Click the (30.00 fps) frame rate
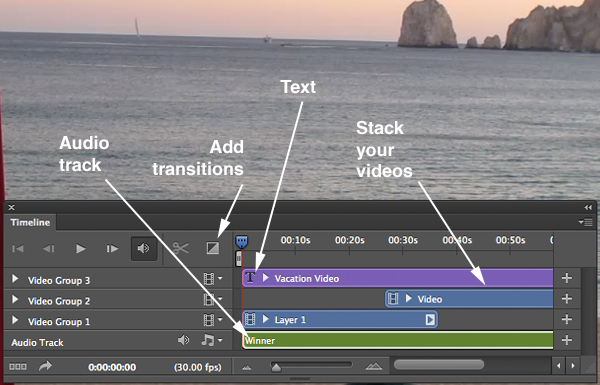 click(x=198, y=367)
